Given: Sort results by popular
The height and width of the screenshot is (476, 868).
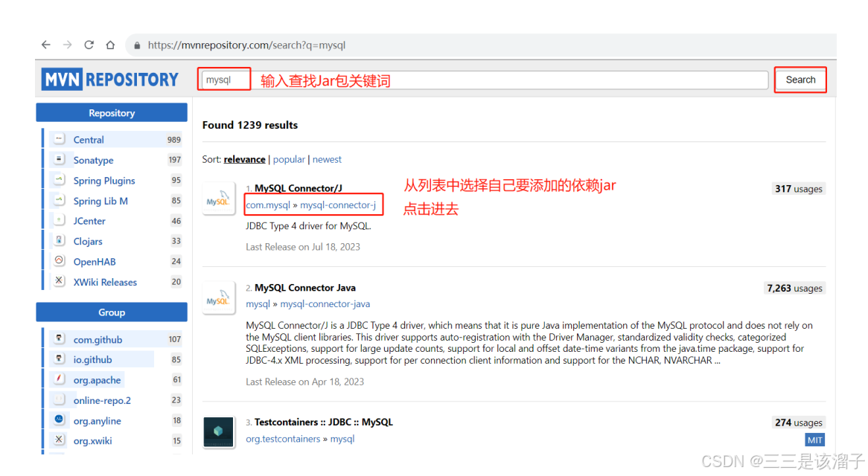Looking at the screenshot, I should pos(289,159).
